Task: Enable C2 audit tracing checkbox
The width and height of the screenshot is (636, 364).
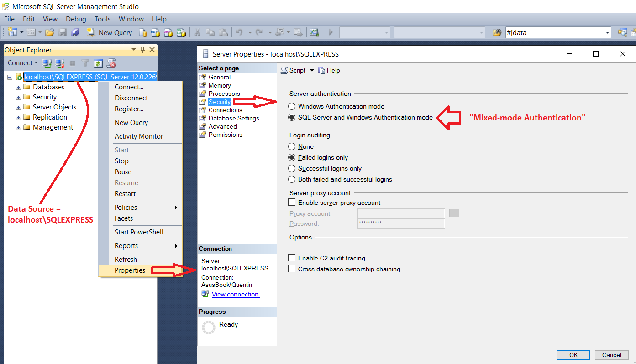Action: point(292,258)
